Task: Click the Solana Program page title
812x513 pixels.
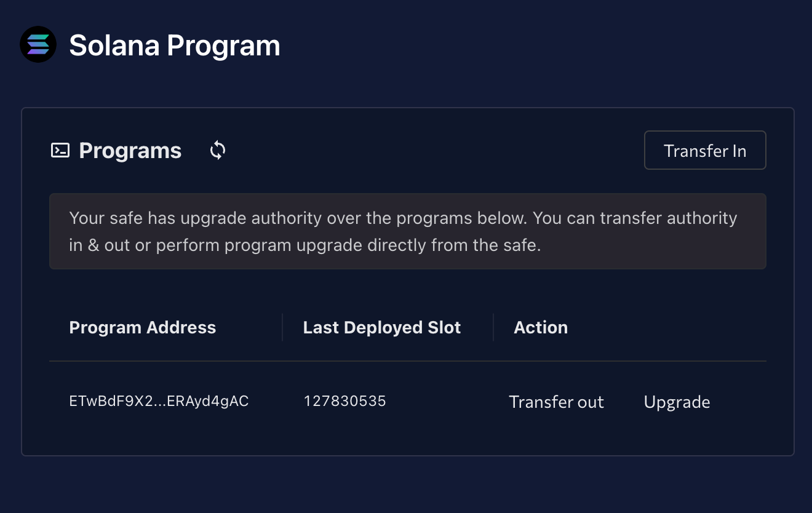Action: coord(175,46)
